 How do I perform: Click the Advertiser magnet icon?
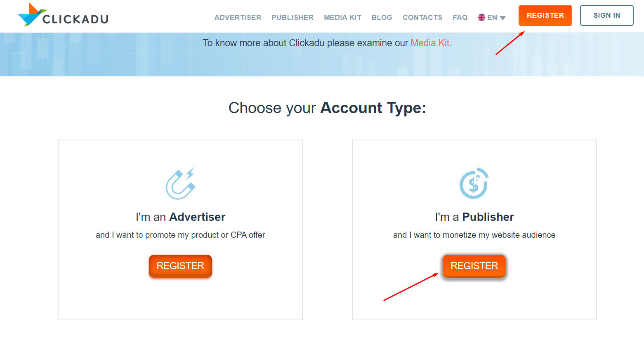[180, 184]
